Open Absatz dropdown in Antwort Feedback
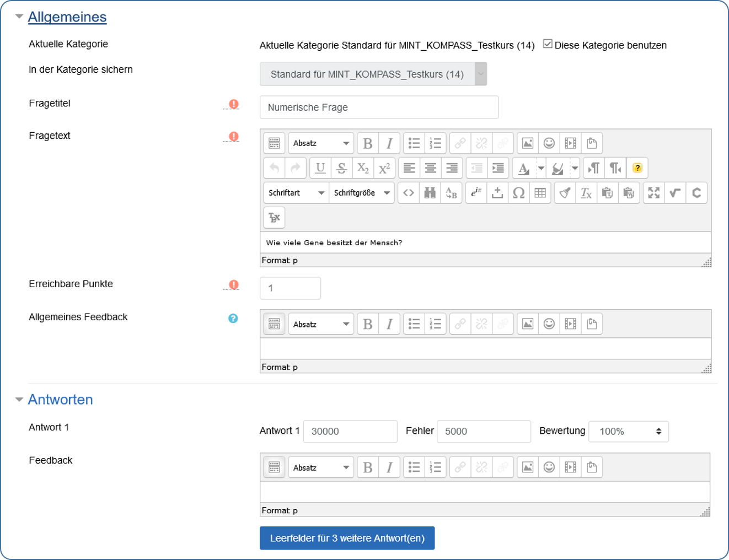The image size is (729, 560). [x=321, y=467]
